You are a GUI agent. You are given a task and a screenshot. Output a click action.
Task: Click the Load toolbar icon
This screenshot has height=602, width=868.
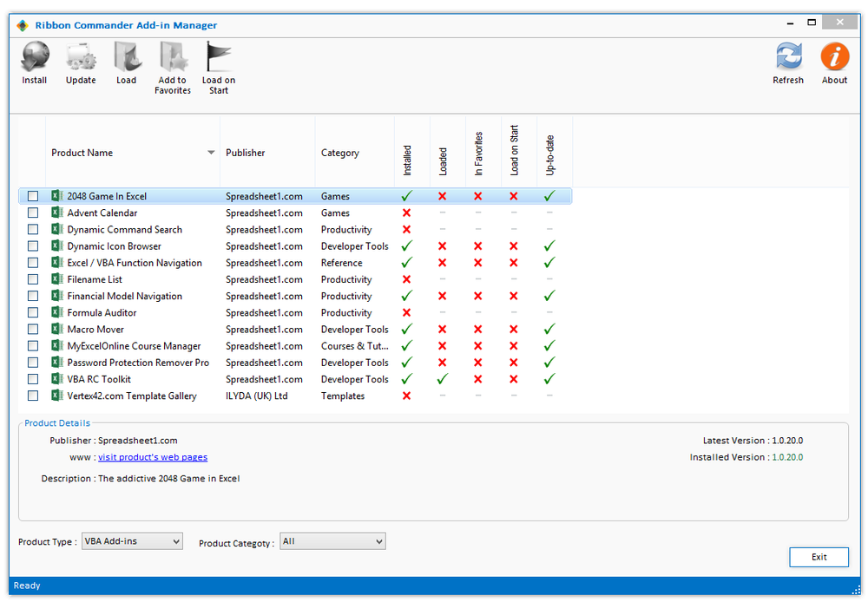127,57
